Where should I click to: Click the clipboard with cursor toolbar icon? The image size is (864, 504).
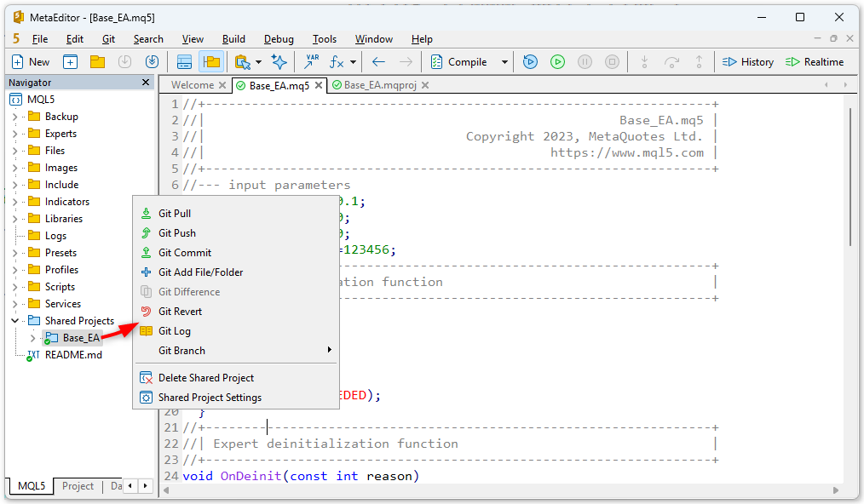[x=243, y=62]
